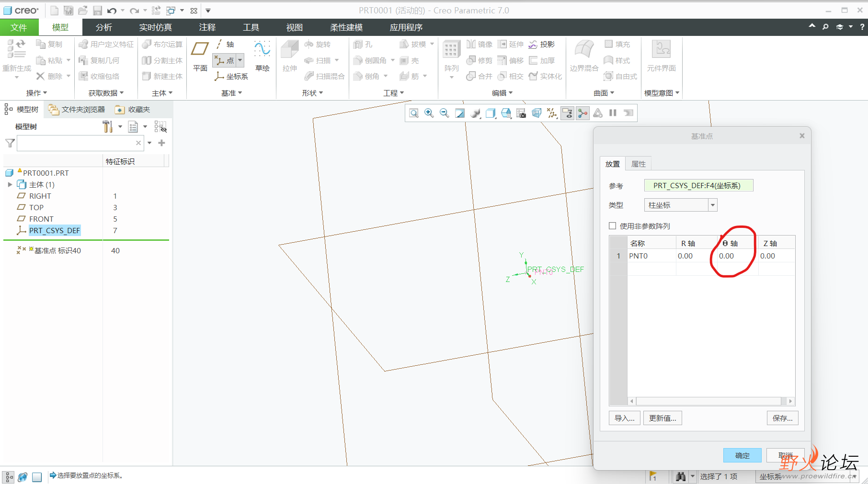Toggle web browser display icon in status bar

click(x=23, y=477)
